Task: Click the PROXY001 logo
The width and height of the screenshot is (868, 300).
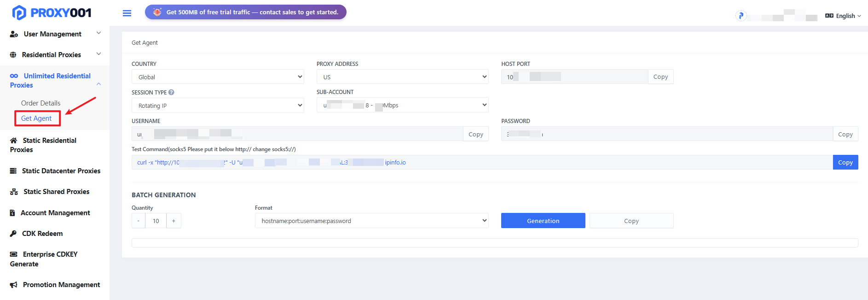Action: click(x=52, y=13)
